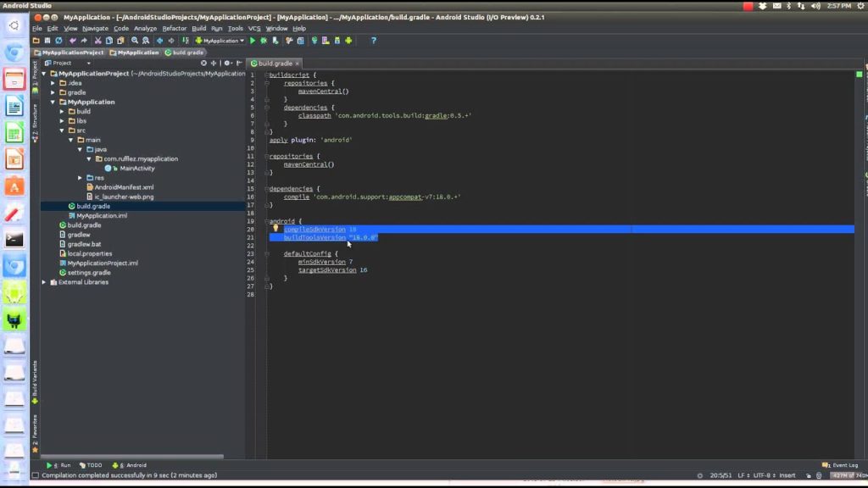
Task: Open Project Structure toolbar icon
Action: 301,41
